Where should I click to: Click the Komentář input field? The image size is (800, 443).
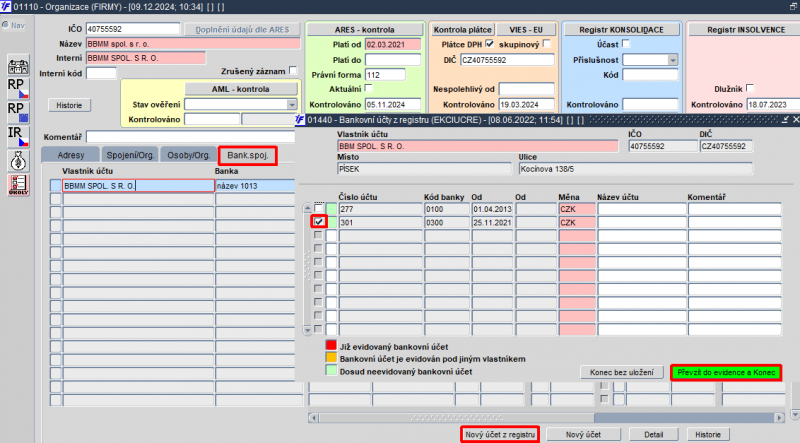191,137
